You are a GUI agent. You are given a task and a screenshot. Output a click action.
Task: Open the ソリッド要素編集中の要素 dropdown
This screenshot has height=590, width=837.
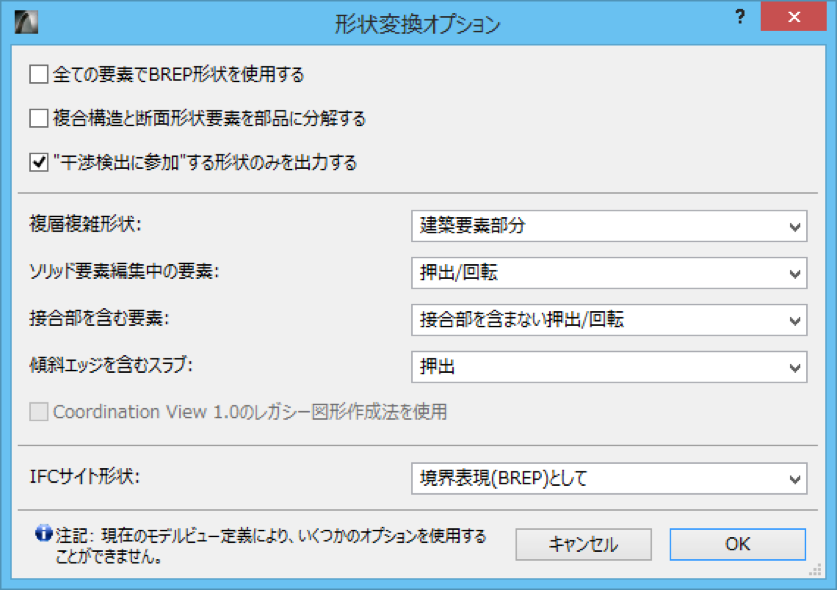pyautogui.click(x=609, y=273)
